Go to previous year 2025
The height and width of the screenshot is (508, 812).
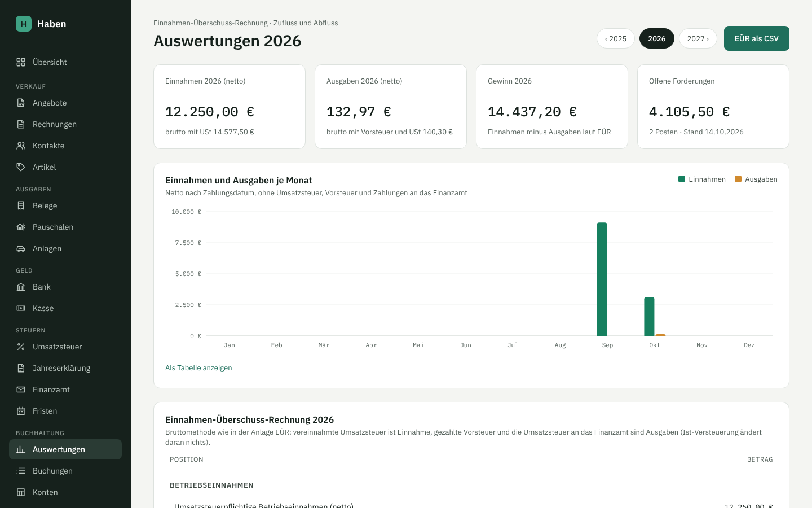coord(616,38)
